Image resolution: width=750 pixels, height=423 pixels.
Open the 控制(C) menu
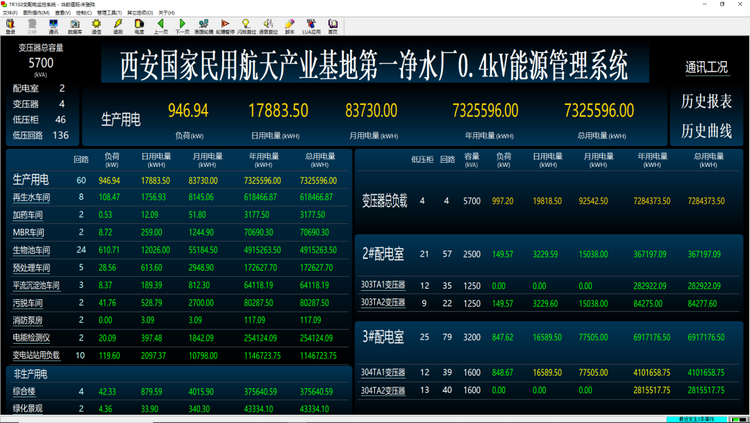tap(84, 12)
